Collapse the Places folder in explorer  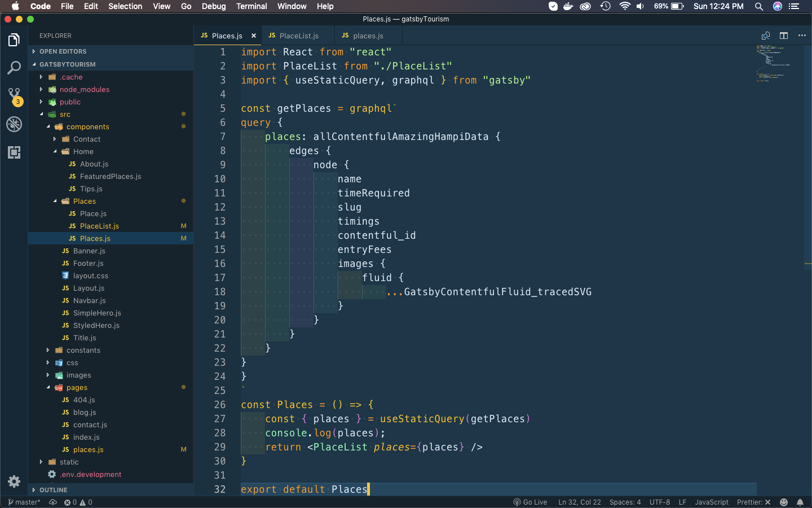click(84, 202)
